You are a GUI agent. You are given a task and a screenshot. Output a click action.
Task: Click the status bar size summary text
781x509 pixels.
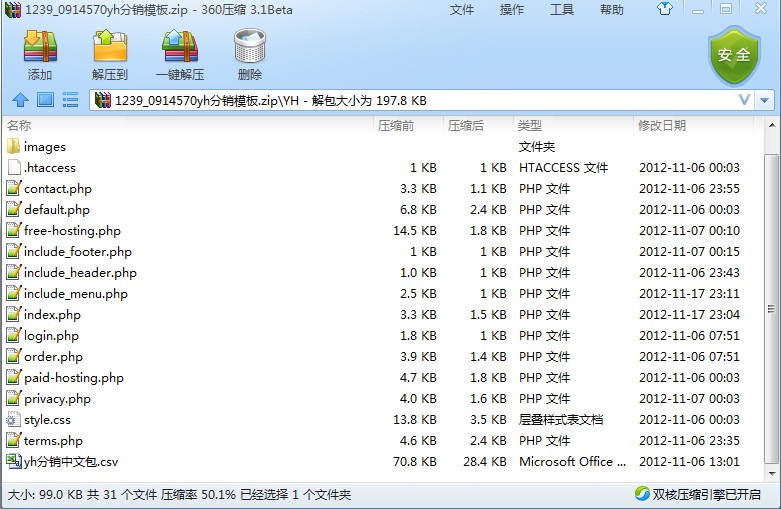coord(179,495)
